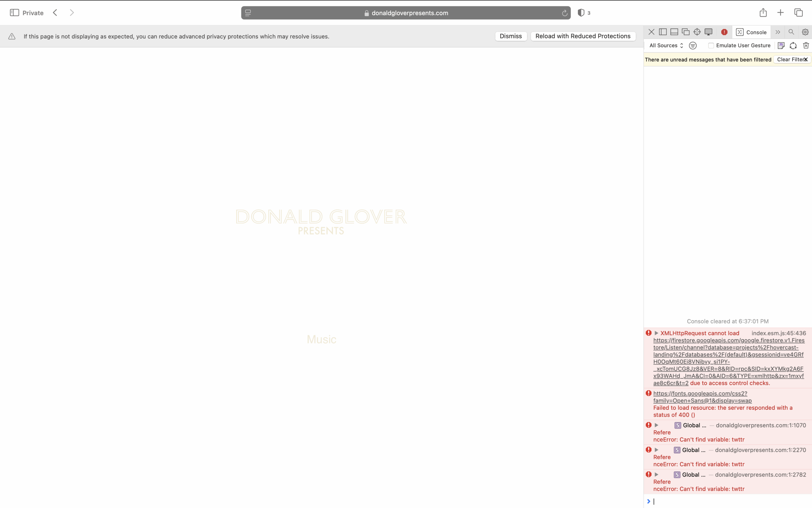The width and height of the screenshot is (812, 508).
Task: Click the Private label in toolbar
Action: tap(33, 13)
